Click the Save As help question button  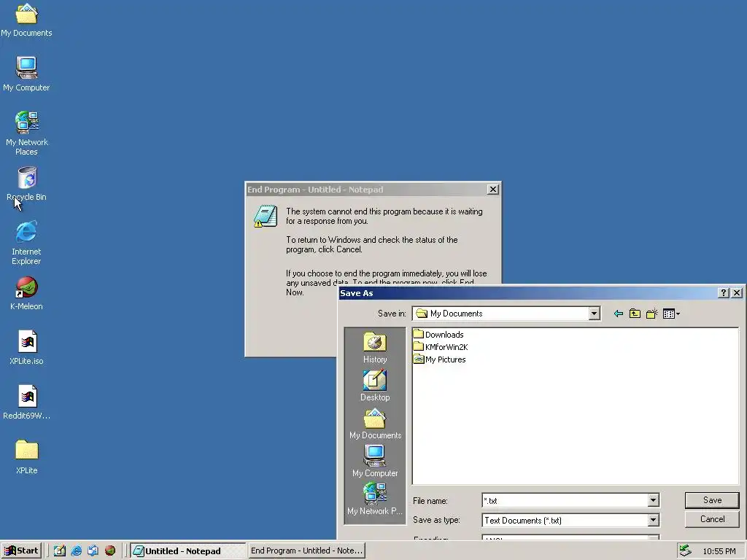click(723, 293)
